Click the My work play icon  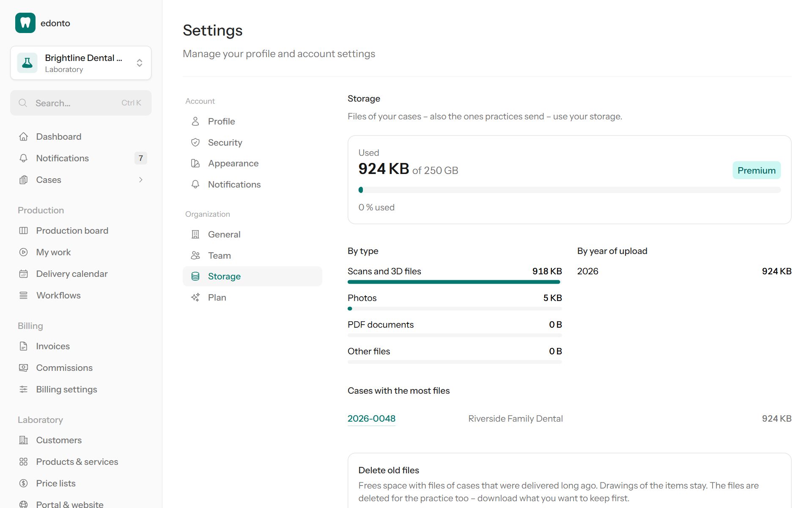[24, 252]
